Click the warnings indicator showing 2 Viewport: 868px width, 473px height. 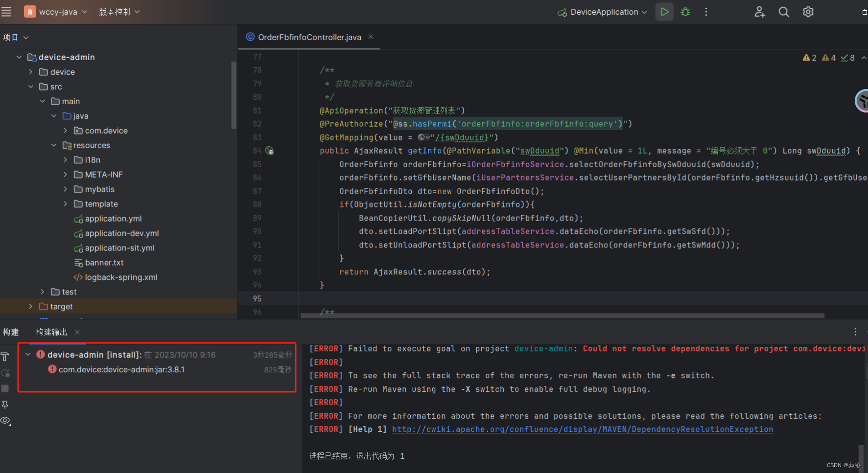click(x=810, y=58)
